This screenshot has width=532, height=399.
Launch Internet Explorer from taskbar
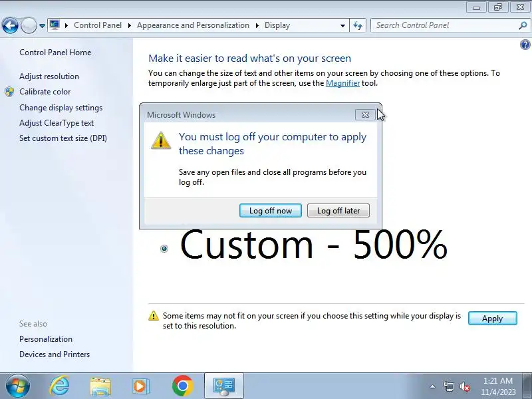59,386
